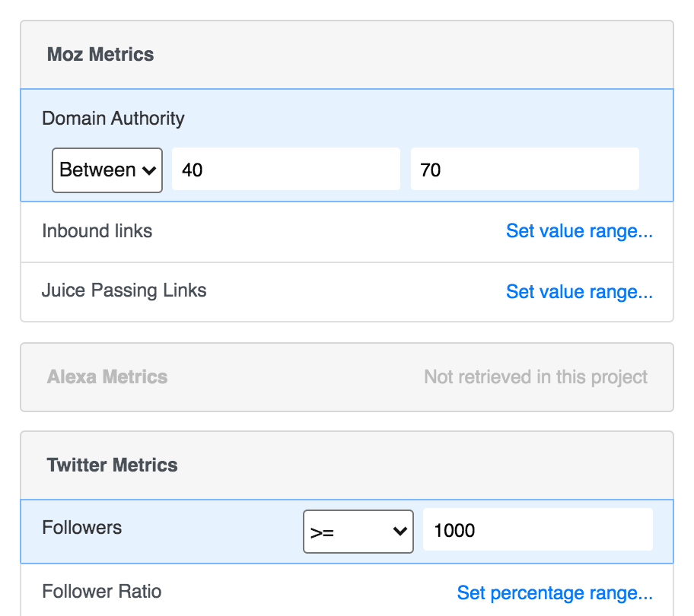Click empty area of highlighted Domain Authority row
Image resolution: width=694 pixels, height=616 pixels.
click(426, 119)
